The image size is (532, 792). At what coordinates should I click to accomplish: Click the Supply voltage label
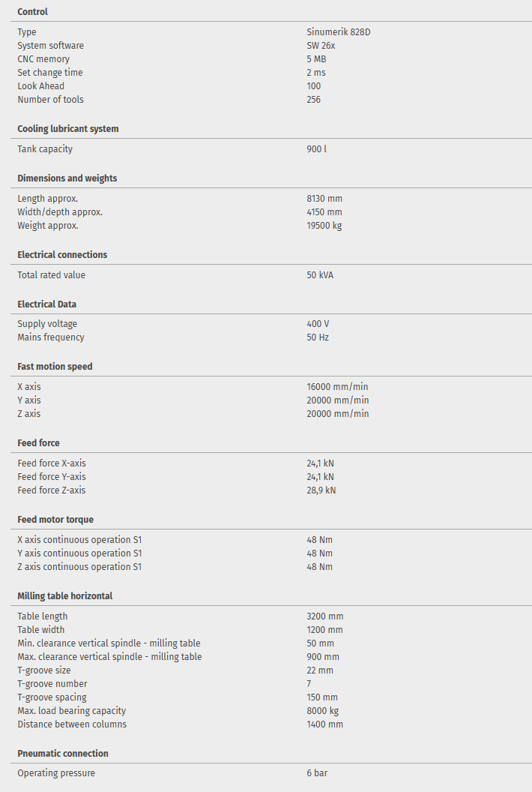click(x=47, y=324)
